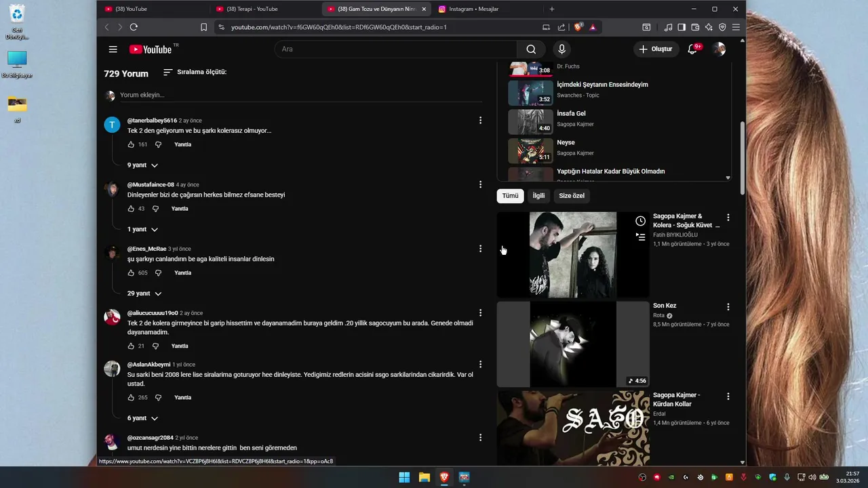The height and width of the screenshot is (488, 868).
Task: Reply to @tanerbalbey5616 with Yanıtla
Action: 182,144
